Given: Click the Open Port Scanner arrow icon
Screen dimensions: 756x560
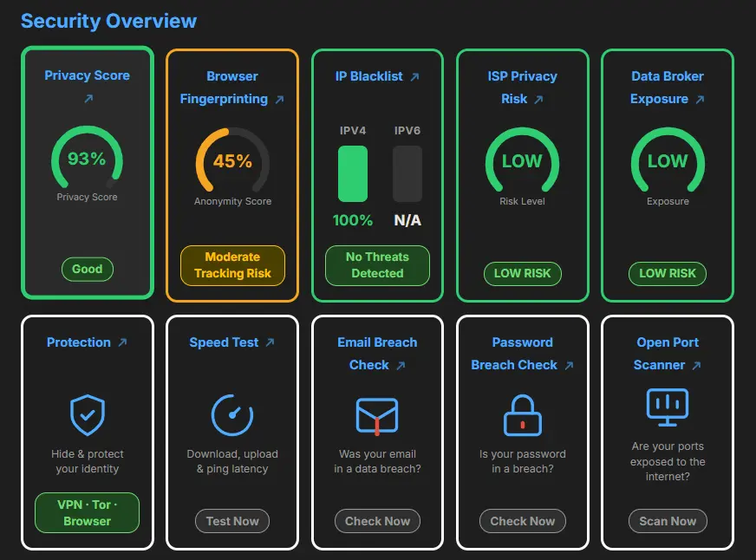Looking at the screenshot, I should 696,365.
